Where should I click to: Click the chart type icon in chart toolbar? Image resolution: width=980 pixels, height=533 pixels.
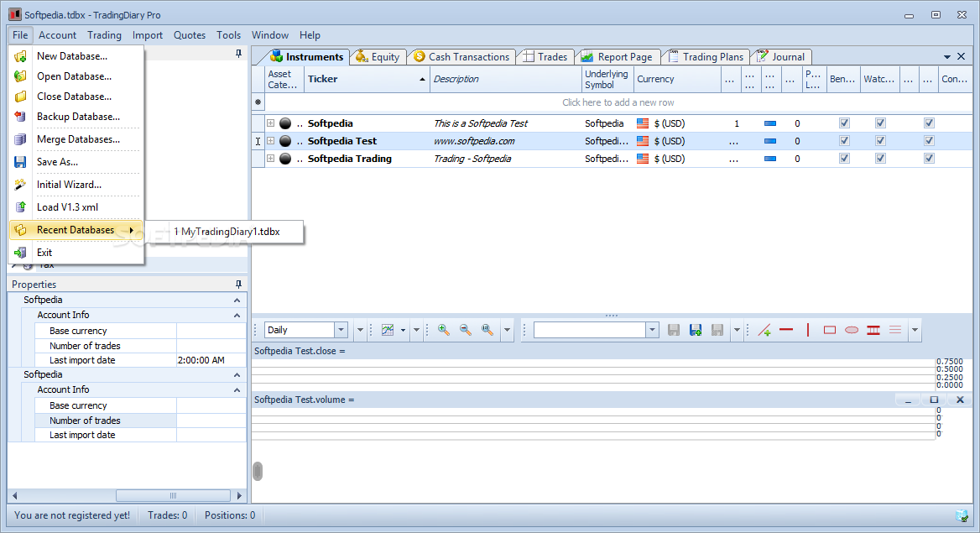[388, 330]
